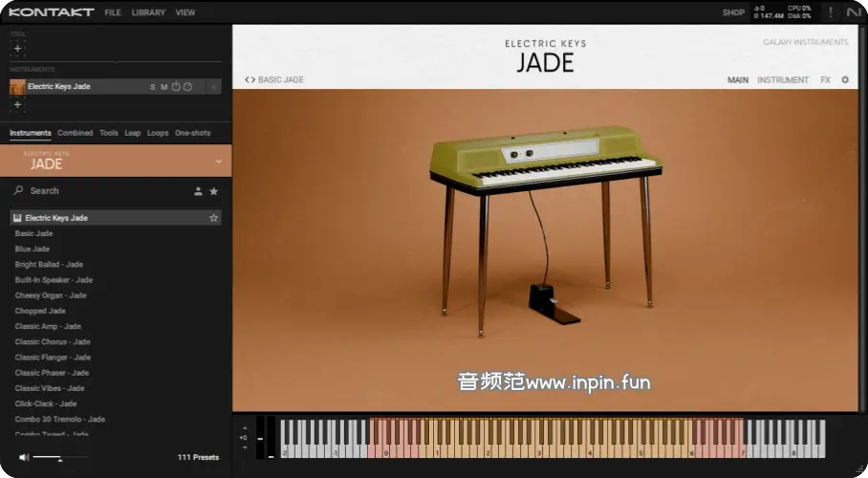Click the CPU and Disk usage readout
Image resolution: width=868 pixels, height=478 pixels.
click(x=799, y=12)
